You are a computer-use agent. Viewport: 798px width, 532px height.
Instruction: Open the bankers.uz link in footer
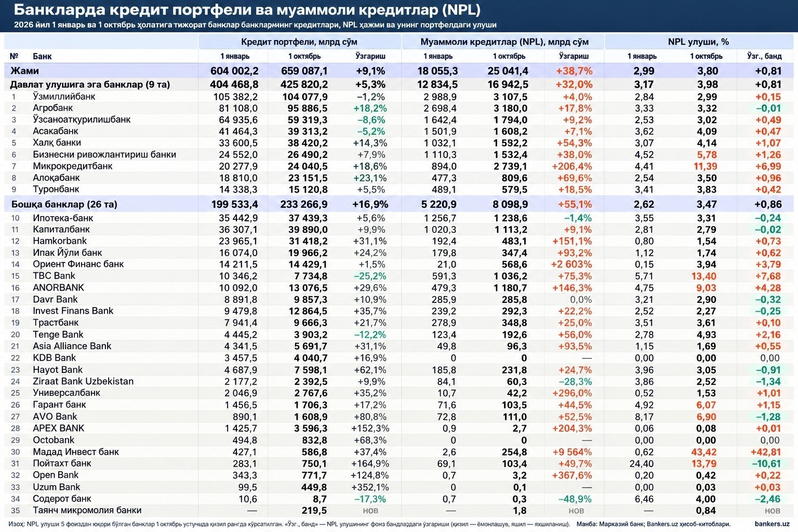pyautogui.click(x=772, y=524)
